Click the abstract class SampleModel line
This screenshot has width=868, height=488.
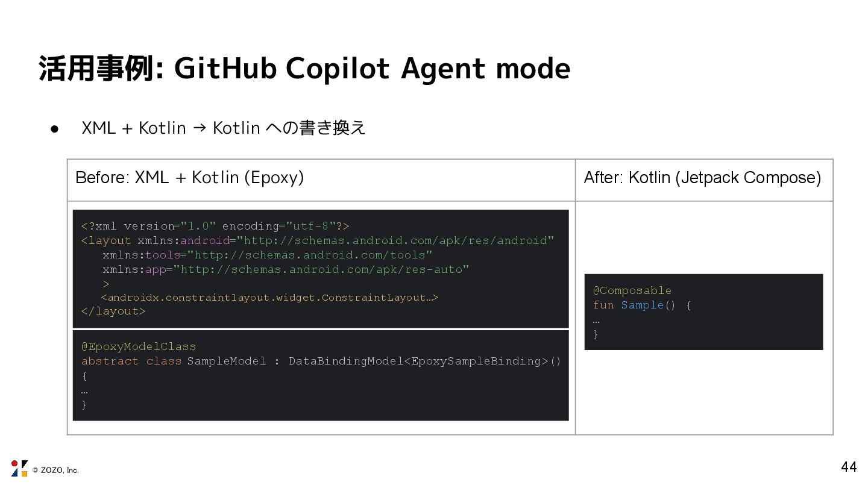[x=174, y=361]
